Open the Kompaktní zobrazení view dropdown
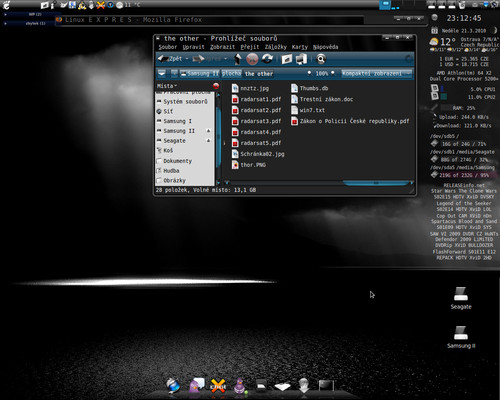 pyautogui.click(x=377, y=73)
